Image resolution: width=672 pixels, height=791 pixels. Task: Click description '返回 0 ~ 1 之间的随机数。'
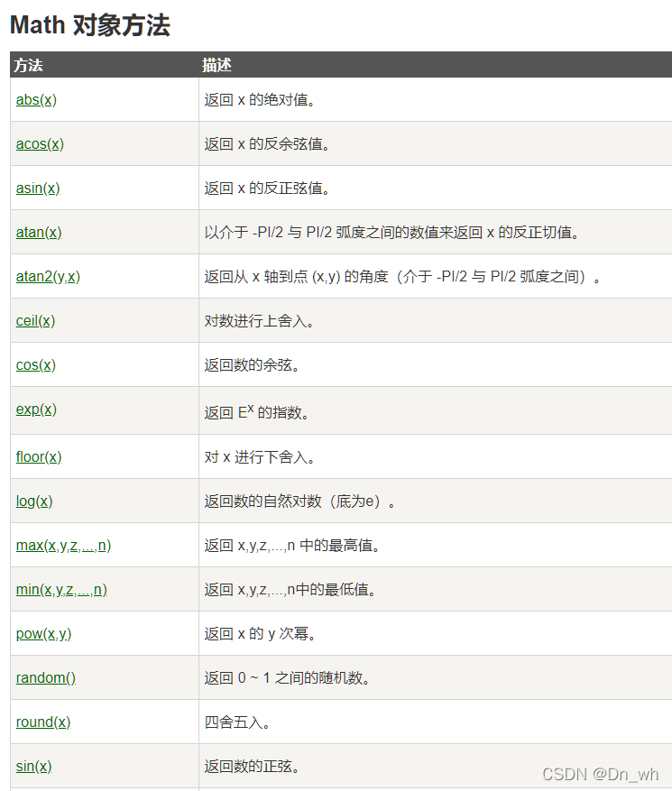(x=288, y=678)
